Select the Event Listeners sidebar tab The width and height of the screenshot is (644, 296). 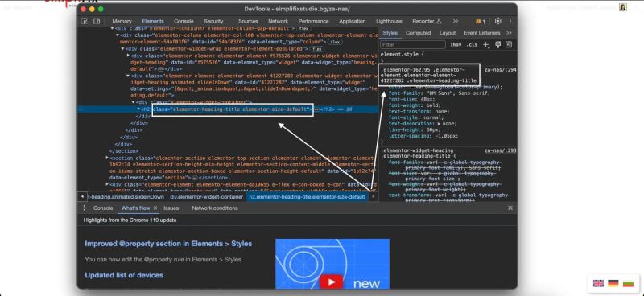481,33
